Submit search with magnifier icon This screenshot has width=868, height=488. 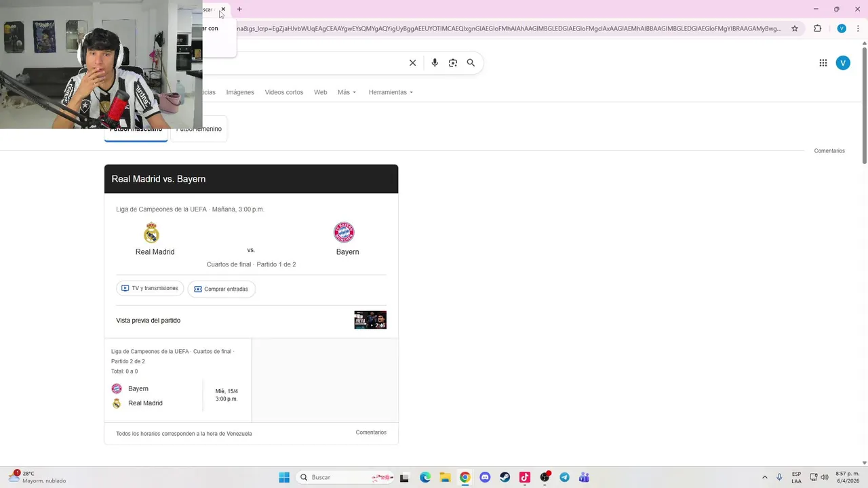coord(471,62)
